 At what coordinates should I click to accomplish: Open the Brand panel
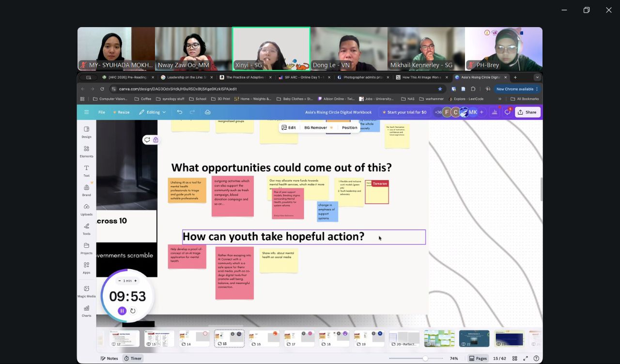coord(86,190)
